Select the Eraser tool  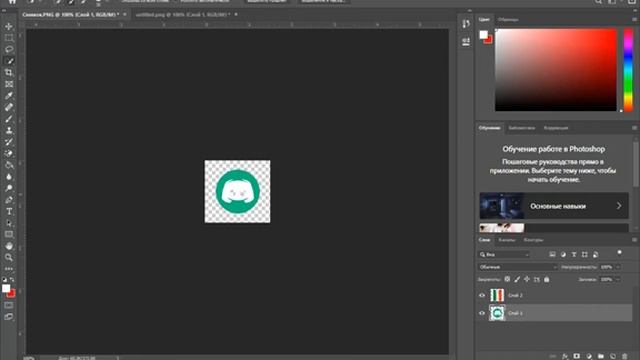pyautogui.click(x=9, y=153)
